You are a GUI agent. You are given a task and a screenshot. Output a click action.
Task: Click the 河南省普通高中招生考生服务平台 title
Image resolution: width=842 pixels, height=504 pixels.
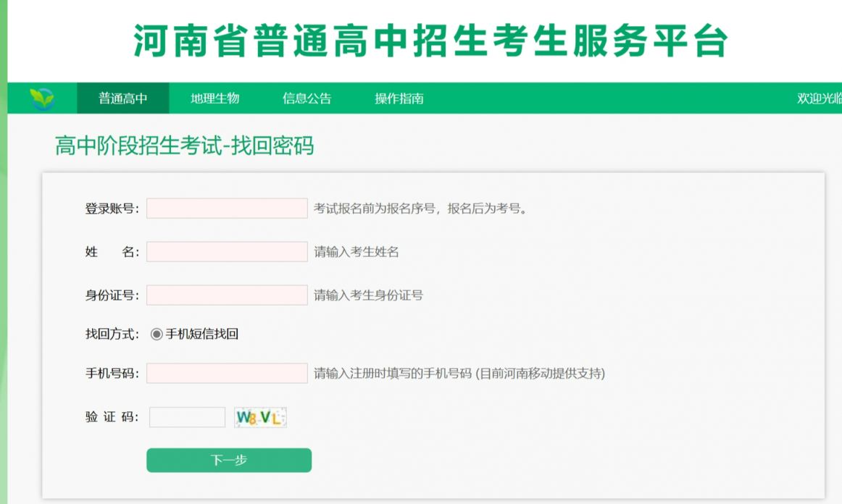(430, 41)
